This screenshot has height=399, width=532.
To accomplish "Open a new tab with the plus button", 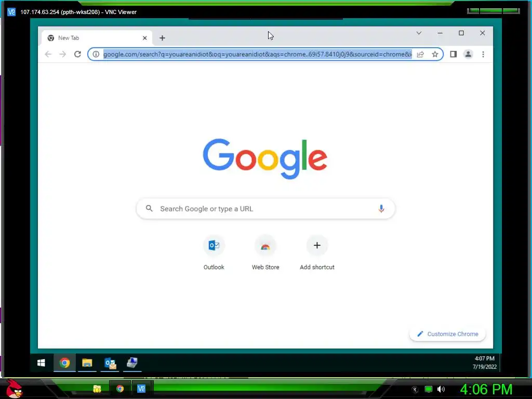I will click(162, 38).
